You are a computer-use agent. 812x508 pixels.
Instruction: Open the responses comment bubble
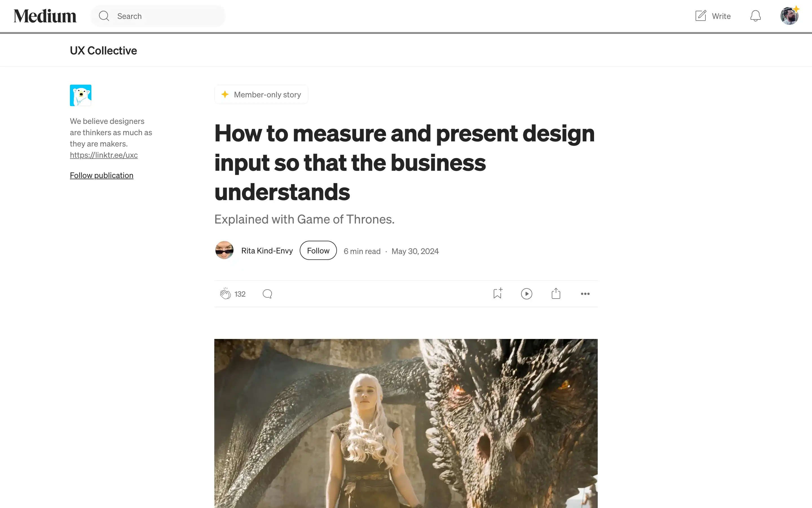(x=267, y=294)
